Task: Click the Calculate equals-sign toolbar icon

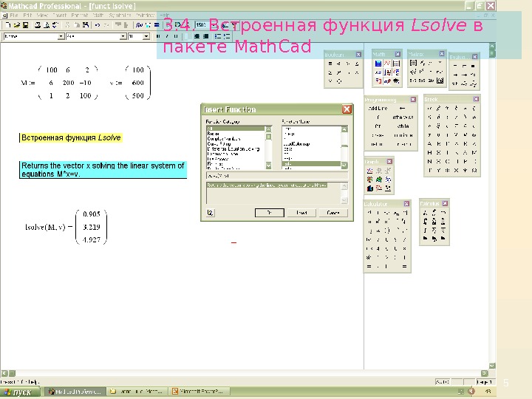Action: click(x=157, y=25)
